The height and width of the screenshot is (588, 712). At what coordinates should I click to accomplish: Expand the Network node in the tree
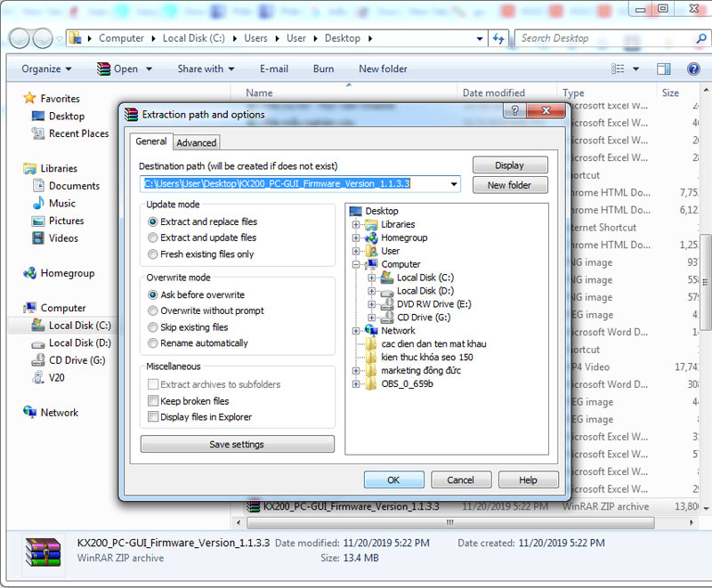click(357, 331)
